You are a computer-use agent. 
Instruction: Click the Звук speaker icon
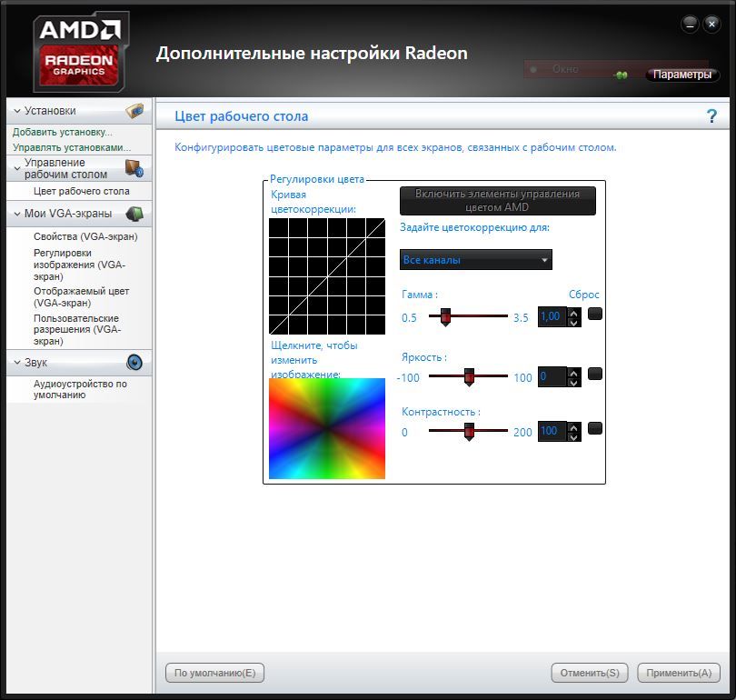134,363
